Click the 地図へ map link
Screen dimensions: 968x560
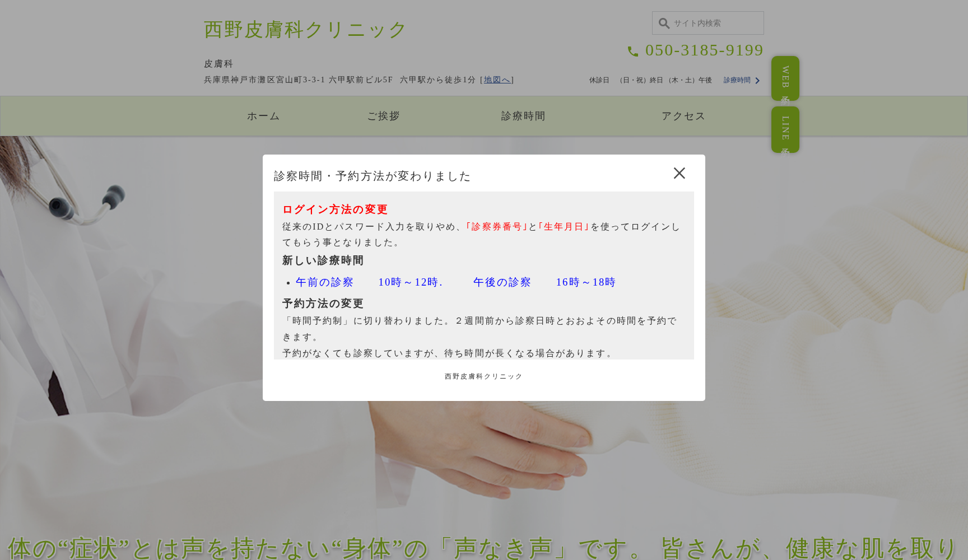click(496, 80)
